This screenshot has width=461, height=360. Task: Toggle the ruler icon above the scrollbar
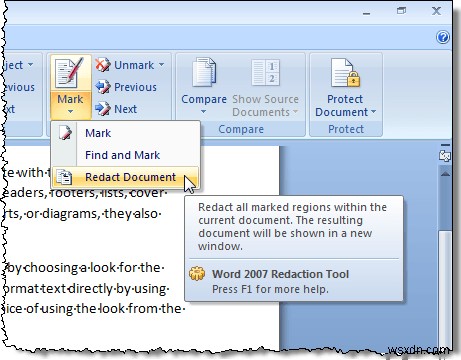point(445,156)
